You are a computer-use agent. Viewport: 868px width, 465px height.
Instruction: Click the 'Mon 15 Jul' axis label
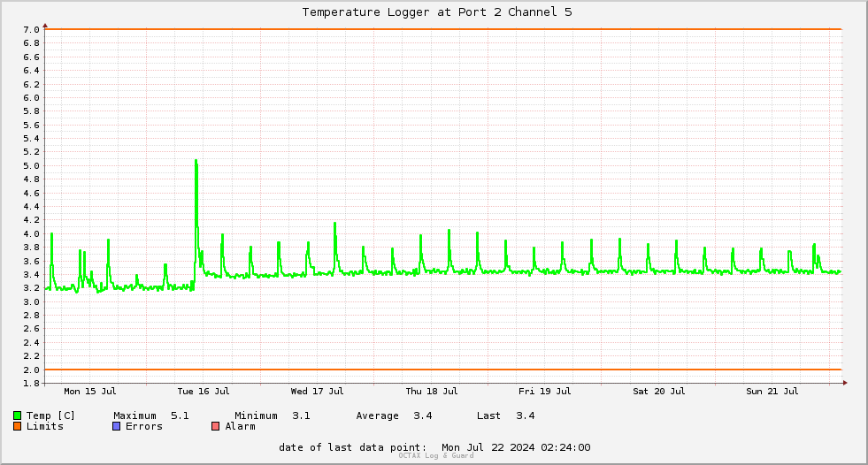click(x=89, y=392)
